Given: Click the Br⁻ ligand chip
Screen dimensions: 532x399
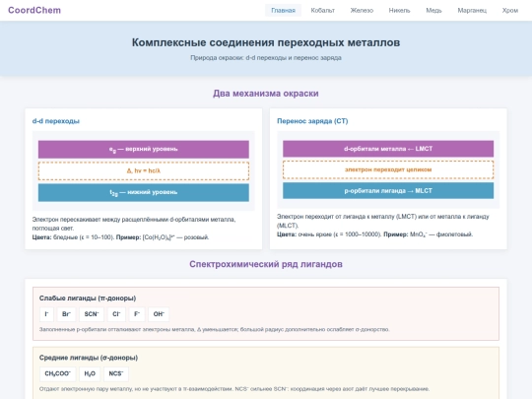Looking at the screenshot, I should tap(66, 314).
